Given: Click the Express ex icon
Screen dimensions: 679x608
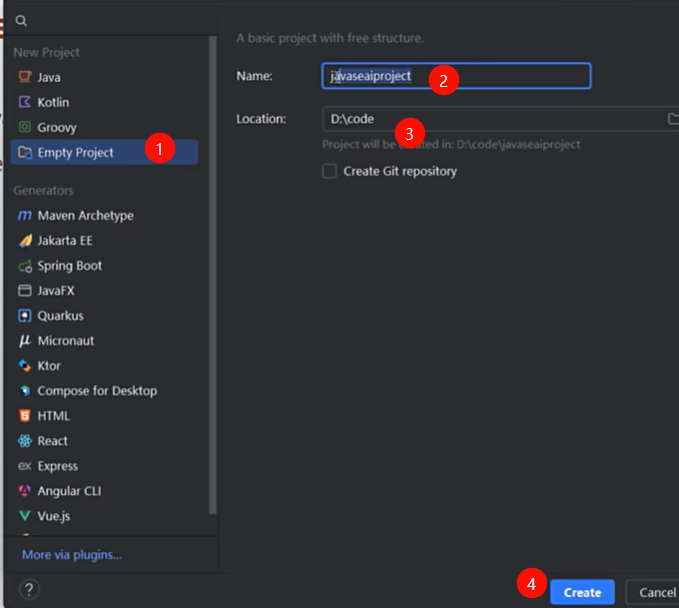Looking at the screenshot, I should pyautogui.click(x=25, y=466).
